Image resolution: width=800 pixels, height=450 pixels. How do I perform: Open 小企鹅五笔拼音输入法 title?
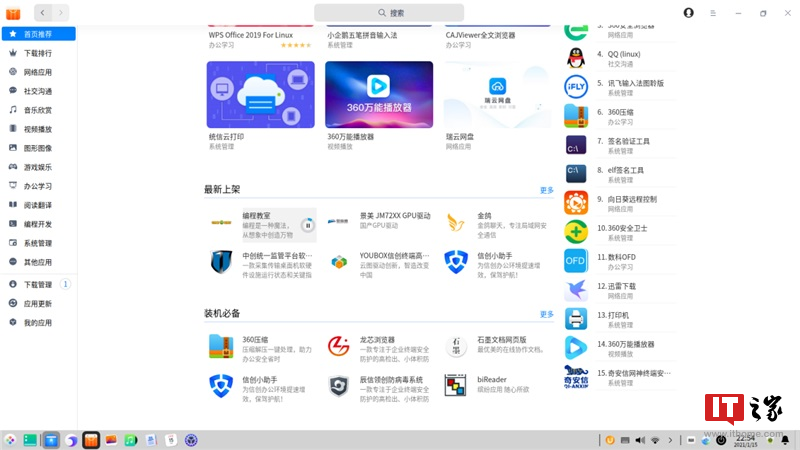tap(362, 35)
